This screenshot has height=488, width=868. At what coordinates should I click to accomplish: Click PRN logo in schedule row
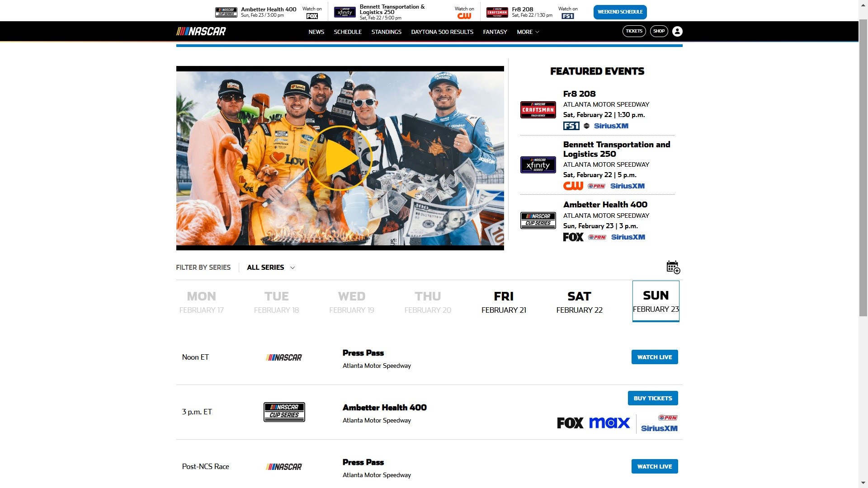point(668,418)
